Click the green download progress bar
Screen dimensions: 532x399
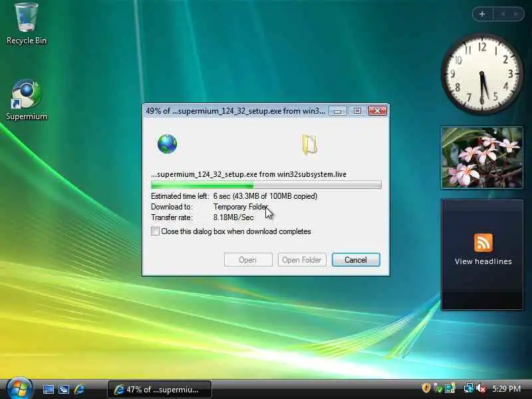(x=266, y=185)
